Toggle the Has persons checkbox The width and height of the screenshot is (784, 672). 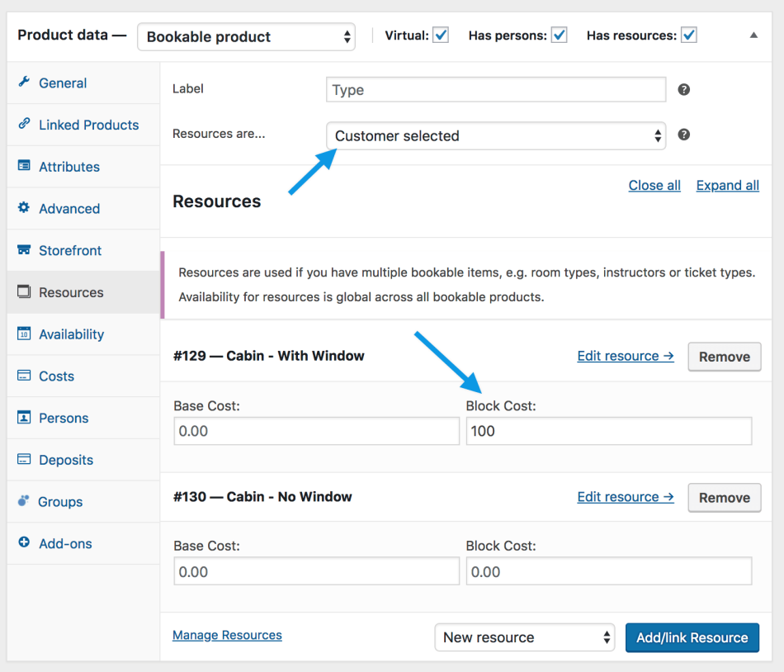point(560,35)
